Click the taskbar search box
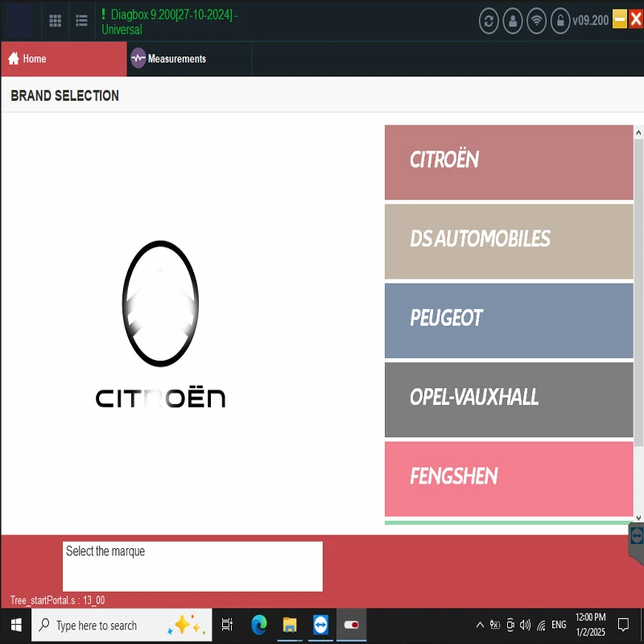The image size is (644, 644). [122, 625]
